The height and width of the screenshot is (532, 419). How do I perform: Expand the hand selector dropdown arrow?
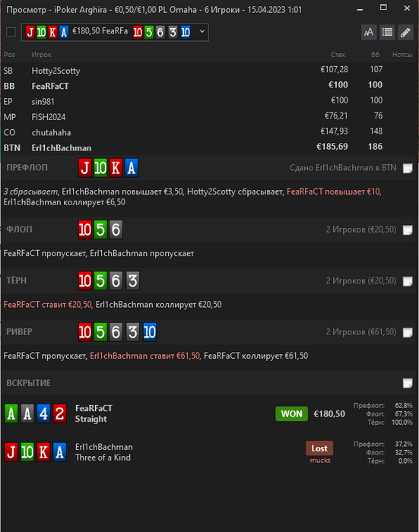(202, 32)
